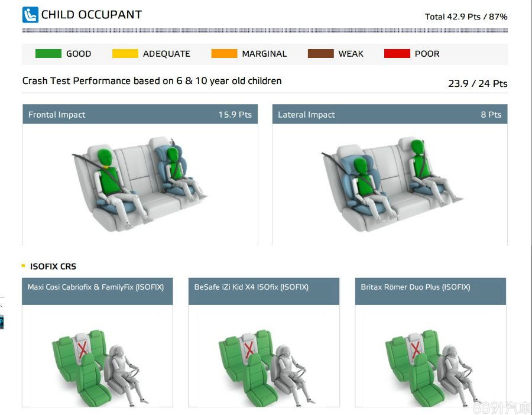The image size is (532, 415).
Task: Click the 8891 watermark logo
Action: 502,407
